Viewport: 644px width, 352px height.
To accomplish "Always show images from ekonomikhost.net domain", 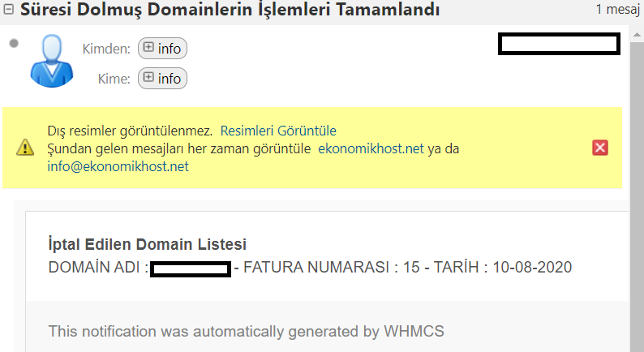I will click(x=371, y=148).
